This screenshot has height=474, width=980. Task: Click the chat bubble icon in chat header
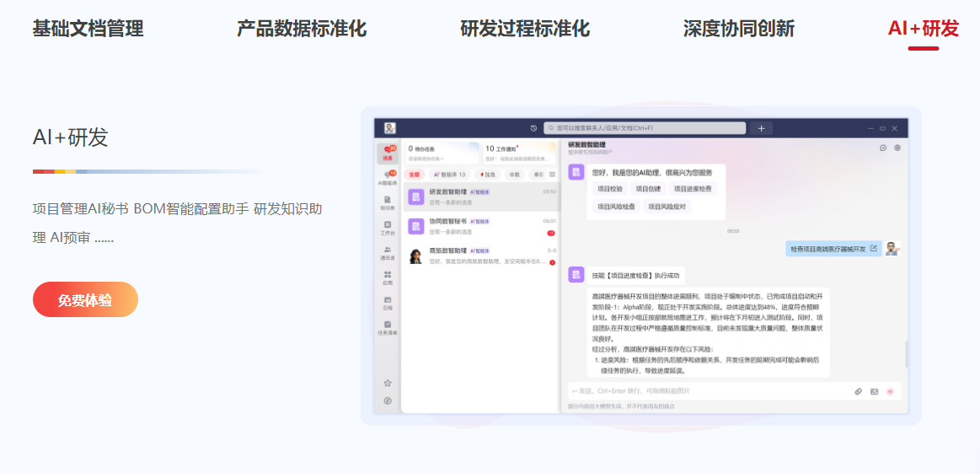(x=883, y=148)
